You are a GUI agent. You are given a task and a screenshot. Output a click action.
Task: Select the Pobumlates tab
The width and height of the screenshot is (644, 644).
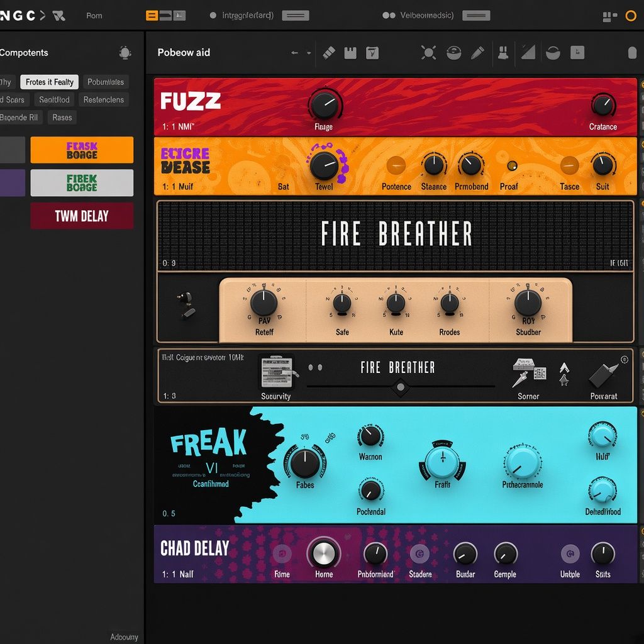[106, 82]
